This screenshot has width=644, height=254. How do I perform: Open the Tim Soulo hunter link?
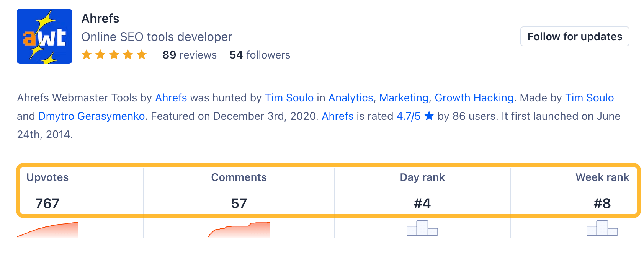(288, 98)
